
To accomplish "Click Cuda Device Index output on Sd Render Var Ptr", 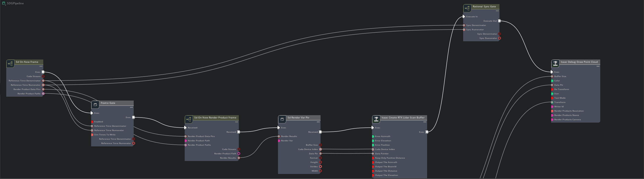I will pyautogui.click(x=321, y=149).
